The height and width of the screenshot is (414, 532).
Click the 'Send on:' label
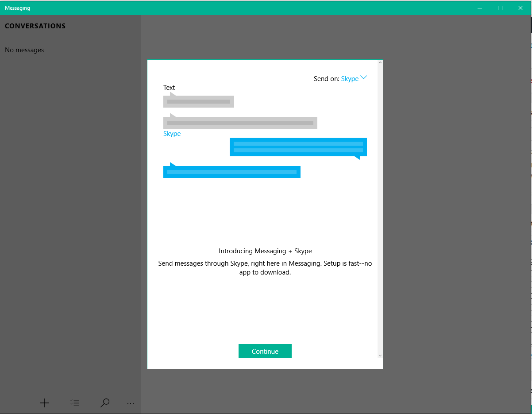(327, 79)
